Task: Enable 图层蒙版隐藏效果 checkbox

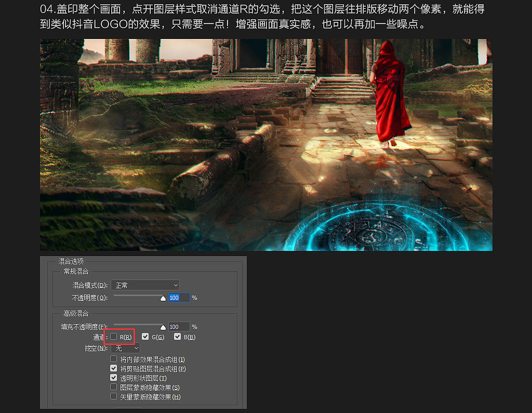Action: 114,387
